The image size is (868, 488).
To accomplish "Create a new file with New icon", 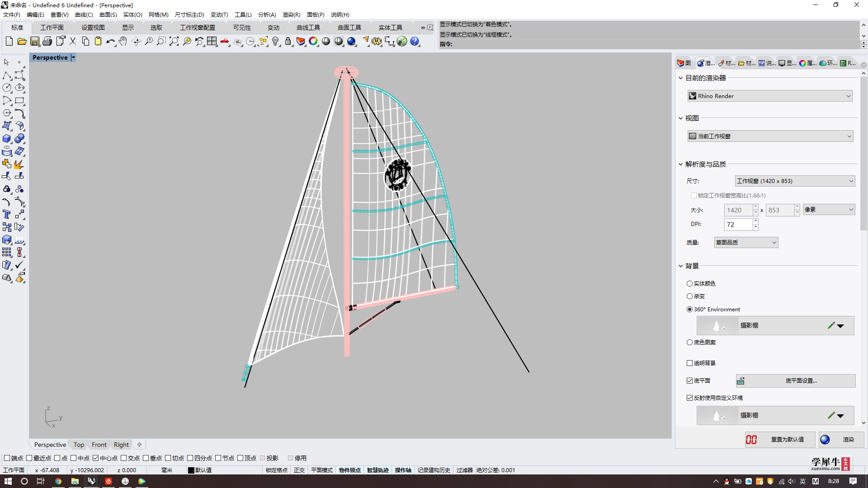I will click(x=9, y=42).
